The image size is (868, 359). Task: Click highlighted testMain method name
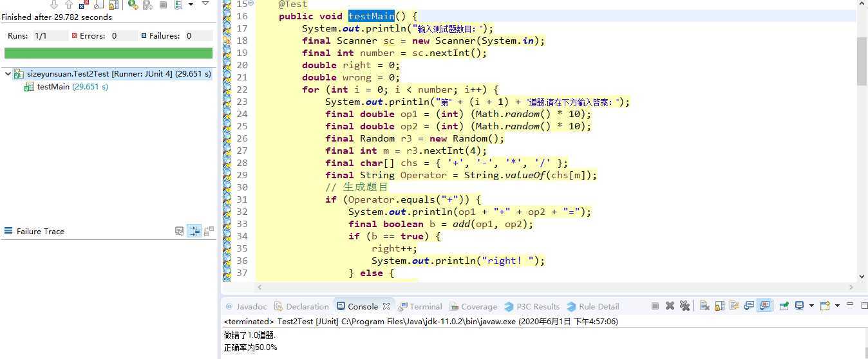pos(371,16)
